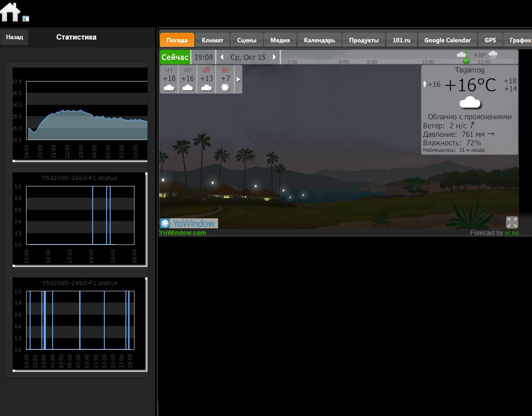532x416 pixels.
Task: Open the 101.ru tab
Action: pyautogui.click(x=401, y=40)
